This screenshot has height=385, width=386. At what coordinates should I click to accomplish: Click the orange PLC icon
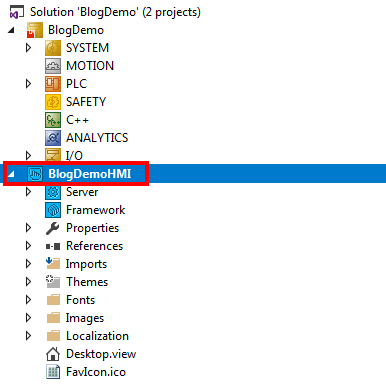coord(53,84)
